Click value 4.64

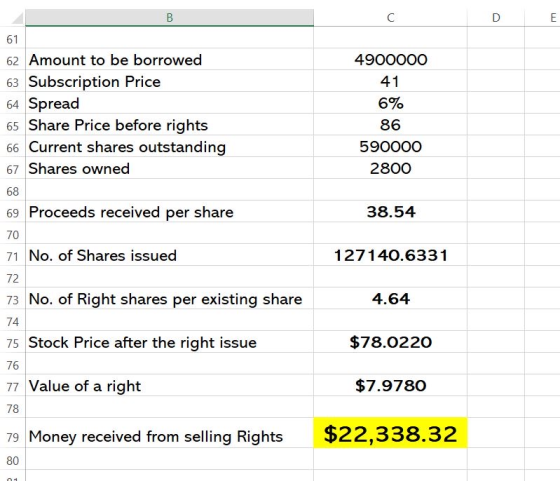coord(390,299)
